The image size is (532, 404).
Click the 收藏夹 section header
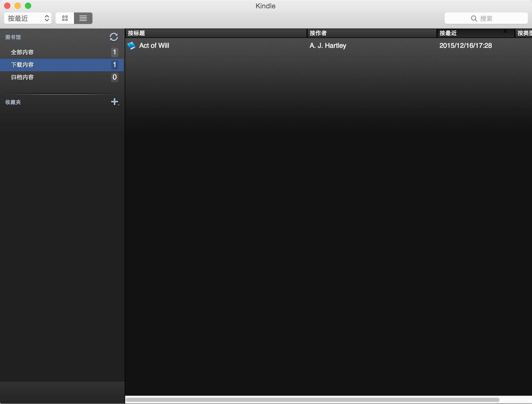pyautogui.click(x=13, y=102)
